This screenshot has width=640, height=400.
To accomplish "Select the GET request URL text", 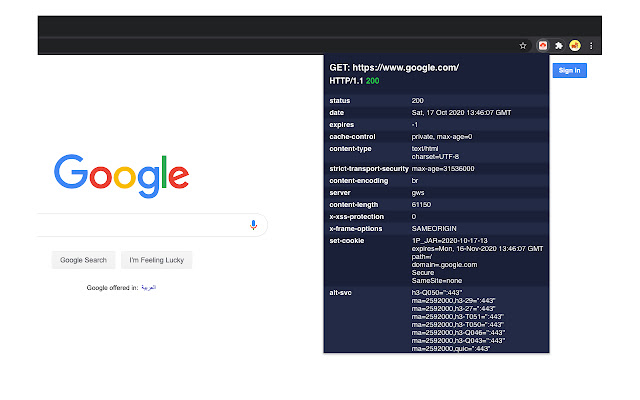I will coord(394,68).
